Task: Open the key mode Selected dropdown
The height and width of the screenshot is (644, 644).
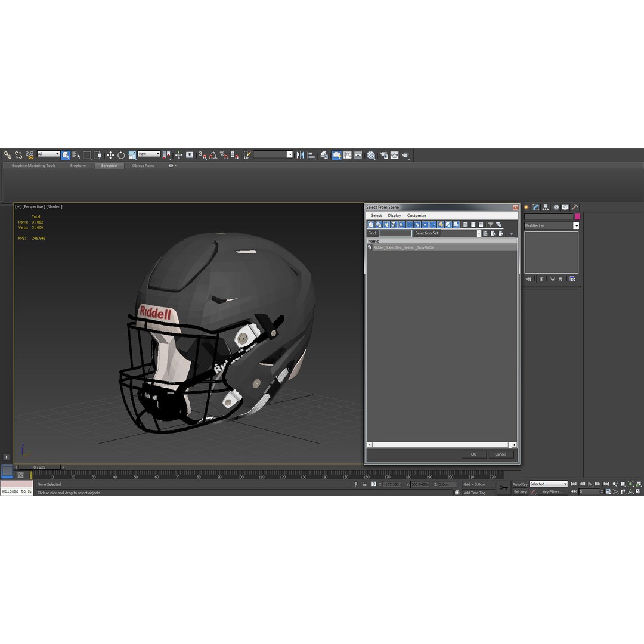Action: (x=549, y=484)
